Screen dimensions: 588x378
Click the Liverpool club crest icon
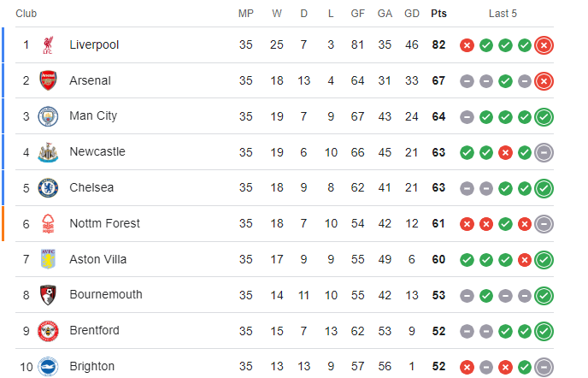tap(48, 45)
